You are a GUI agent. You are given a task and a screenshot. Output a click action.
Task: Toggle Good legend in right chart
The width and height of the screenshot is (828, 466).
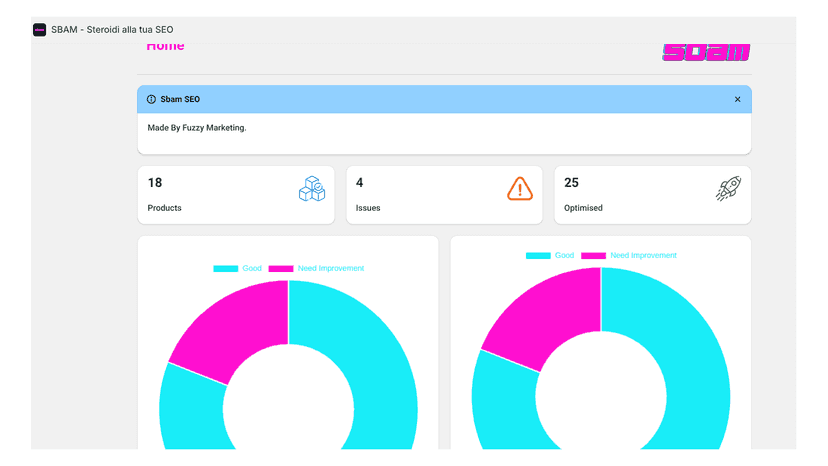[x=550, y=255]
